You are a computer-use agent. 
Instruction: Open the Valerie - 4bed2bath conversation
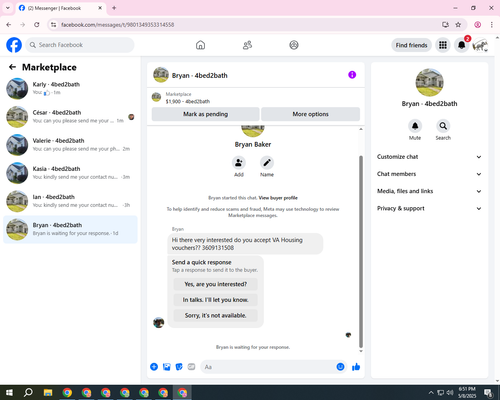[x=70, y=145]
